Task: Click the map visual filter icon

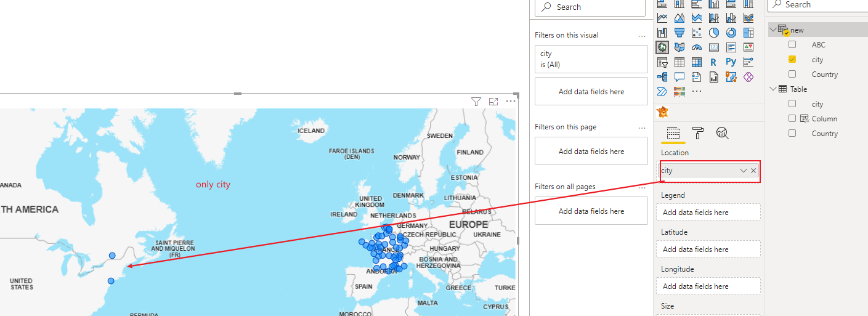Action: click(x=476, y=102)
